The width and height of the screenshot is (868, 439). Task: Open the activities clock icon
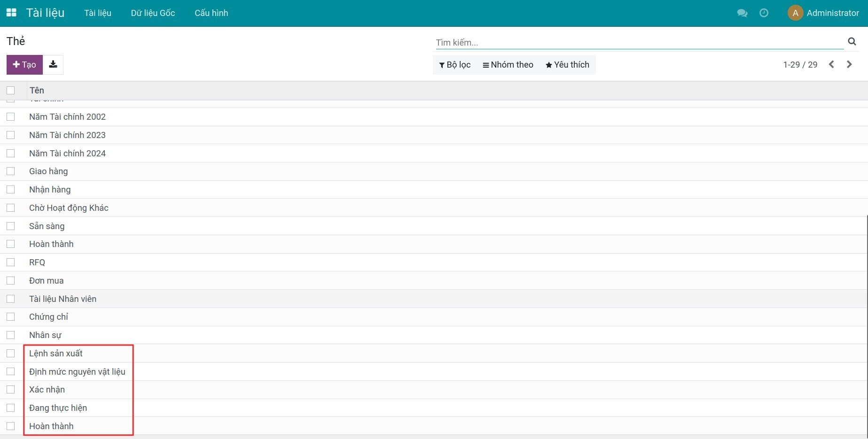point(764,13)
